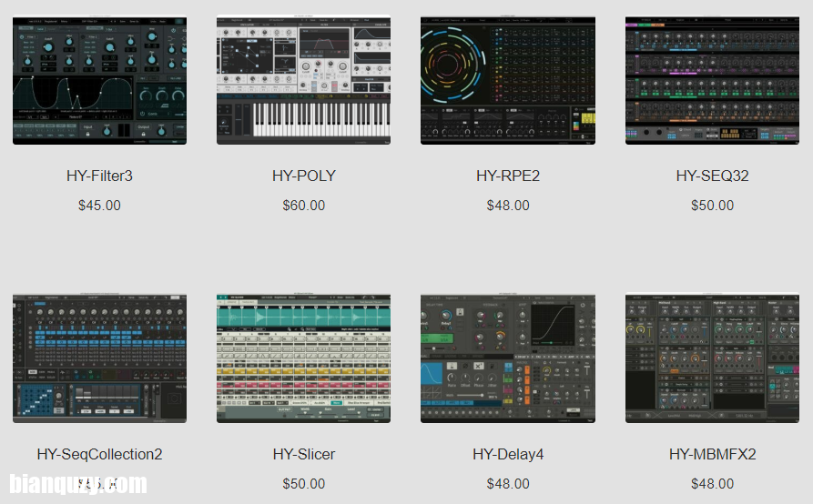Open the HY-MBMFX2 title link
The image size is (813, 504).
tap(713, 454)
